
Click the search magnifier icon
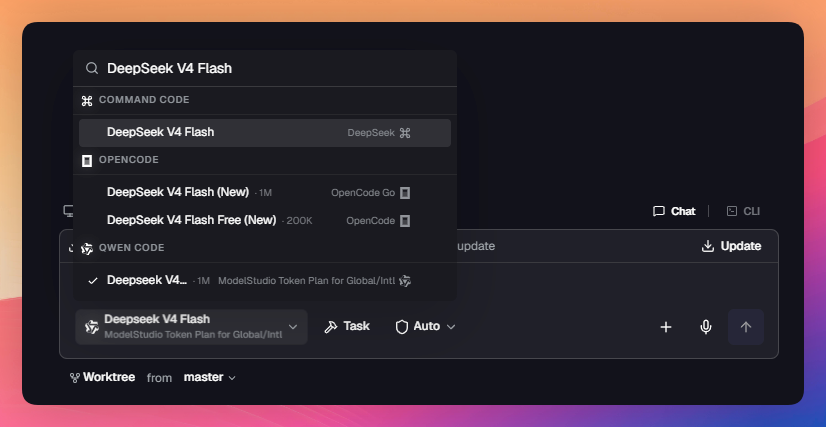pos(92,68)
